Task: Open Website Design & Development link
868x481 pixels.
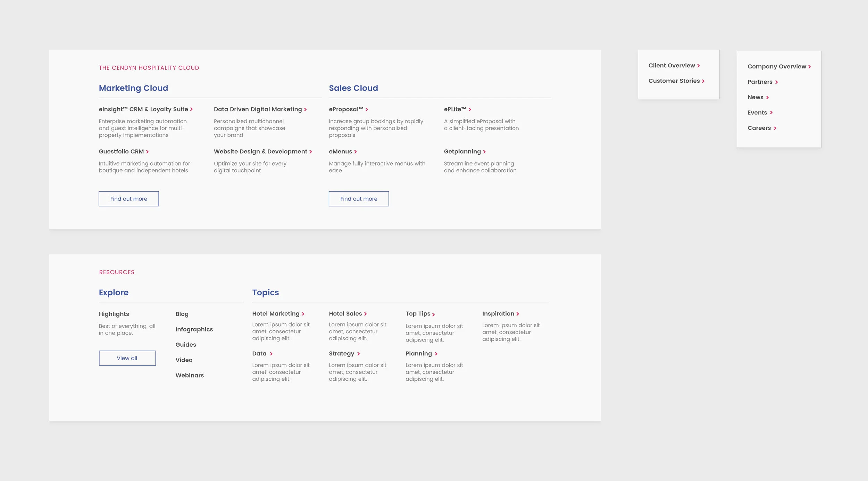Action: pos(263,152)
